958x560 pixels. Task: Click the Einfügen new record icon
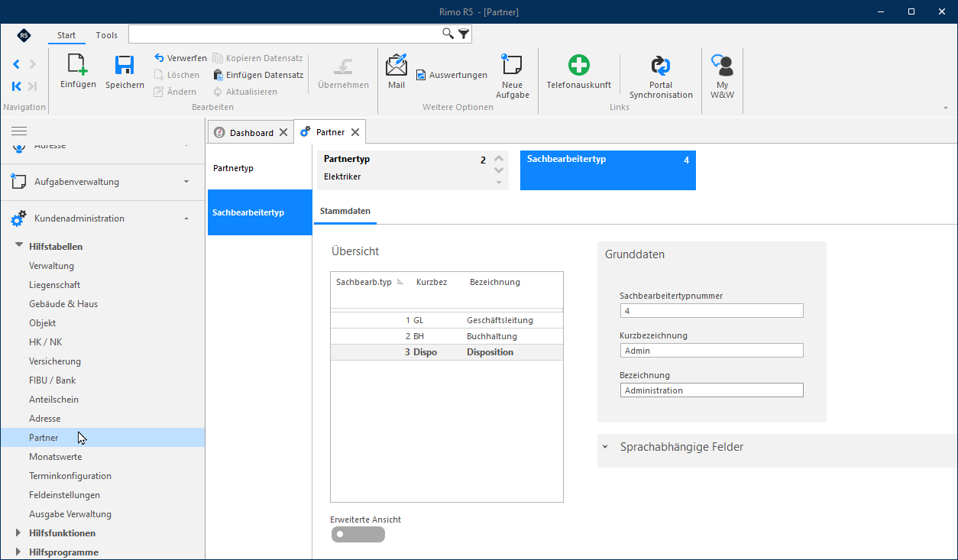[78, 65]
